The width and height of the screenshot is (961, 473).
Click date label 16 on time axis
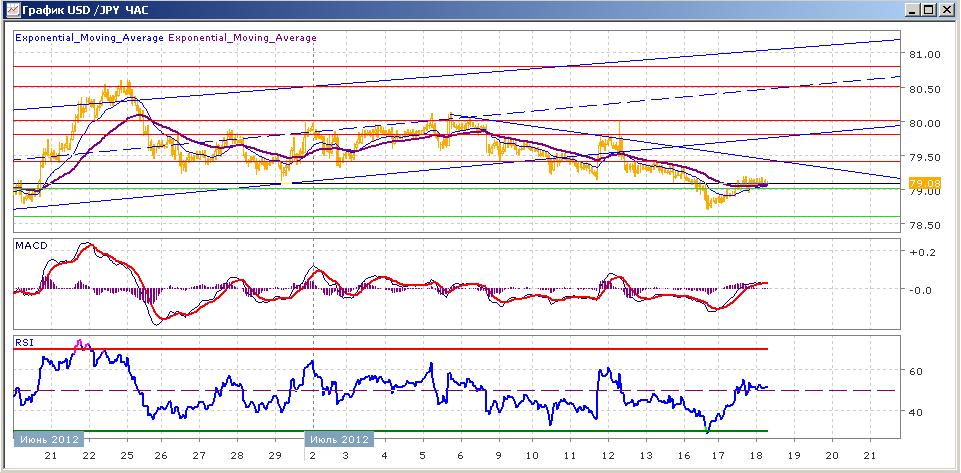pos(682,456)
